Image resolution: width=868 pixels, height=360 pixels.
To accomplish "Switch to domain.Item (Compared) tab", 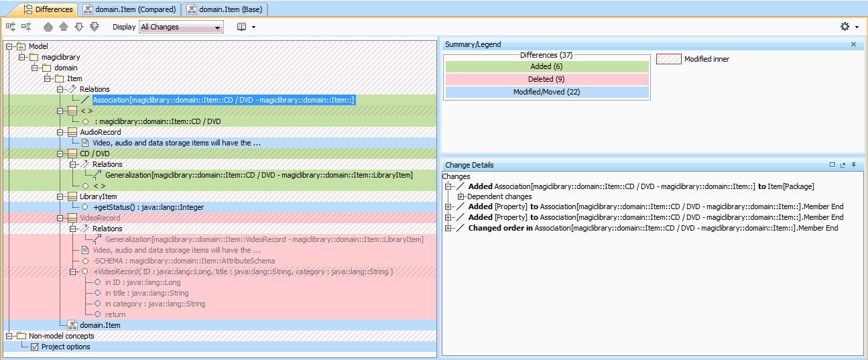I will click(129, 9).
